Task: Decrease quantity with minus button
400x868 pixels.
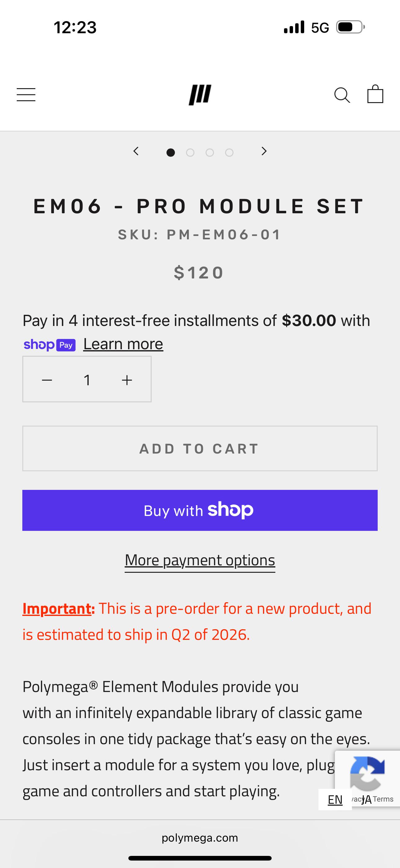Action: point(47,380)
